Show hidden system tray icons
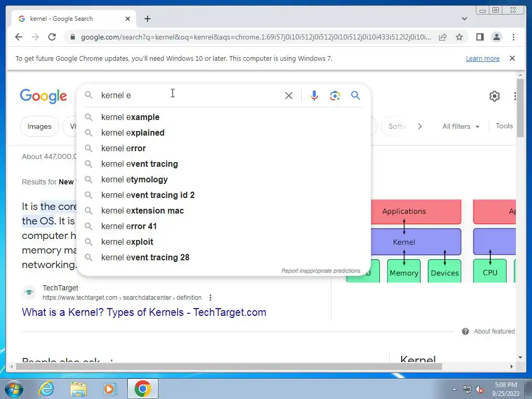 tap(454, 389)
